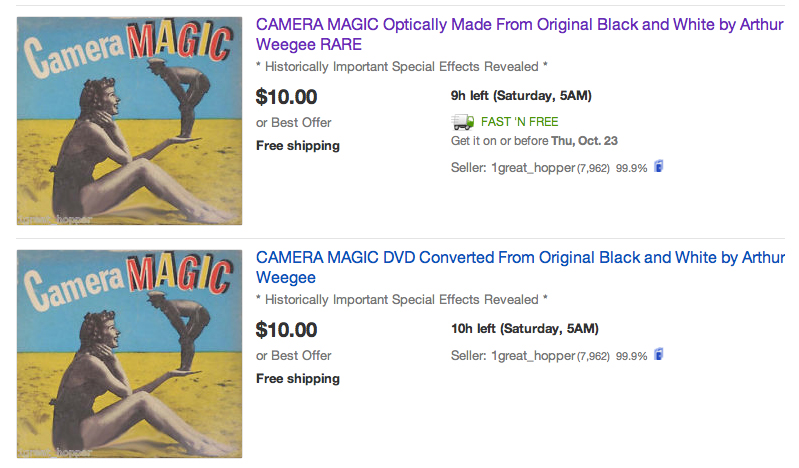Click 'or Best Offer' under the RARE listing

(293, 123)
